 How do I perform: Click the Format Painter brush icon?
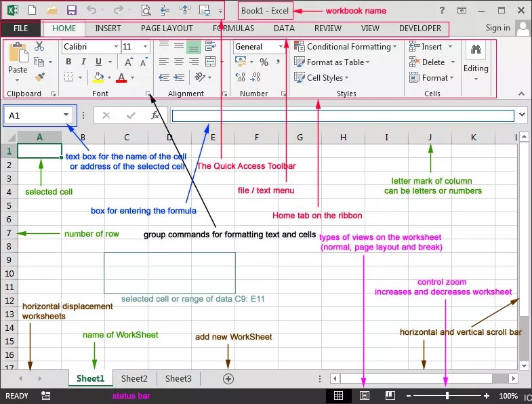(x=40, y=77)
